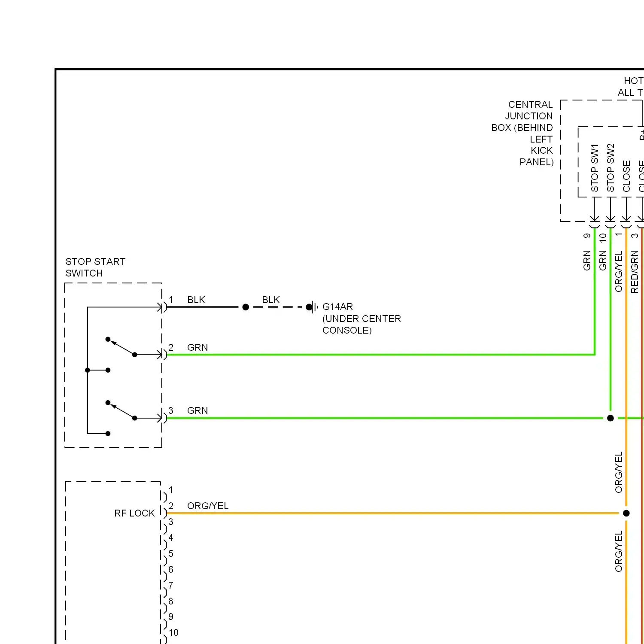Image resolution: width=644 pixels, height=644 pixels.
Task: Select the vertical RED/GRN wire label
Action: [x=635, y=272]
